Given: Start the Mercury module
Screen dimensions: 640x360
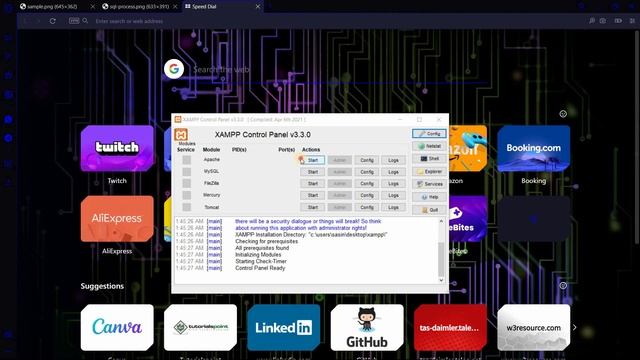Looking at the screenshot, I should [x=313, y=196].
